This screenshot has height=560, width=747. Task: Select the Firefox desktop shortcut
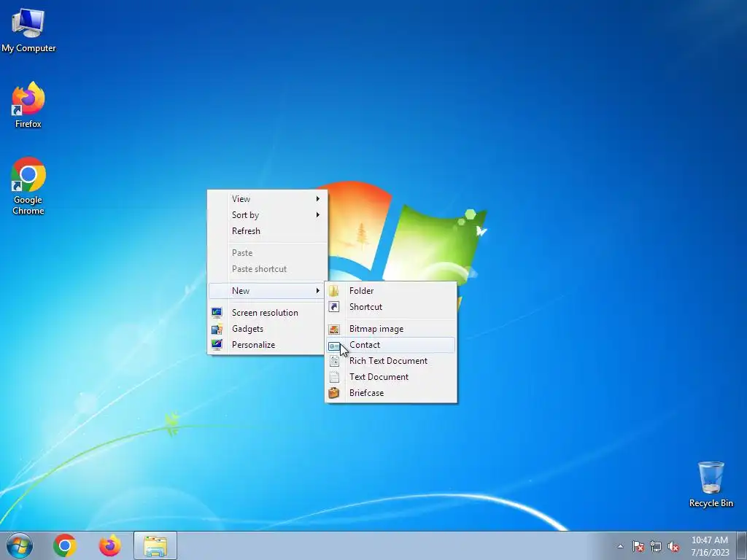(x=28, y=105)
